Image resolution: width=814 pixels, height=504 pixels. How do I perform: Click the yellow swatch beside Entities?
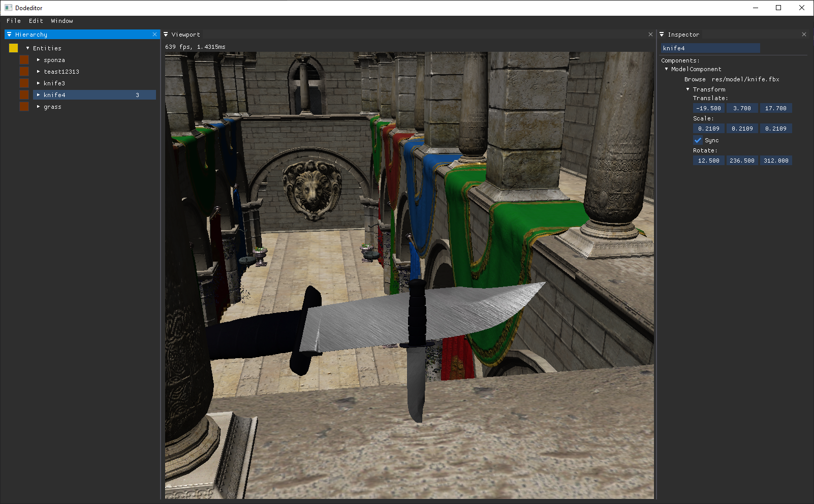(14, 48)
